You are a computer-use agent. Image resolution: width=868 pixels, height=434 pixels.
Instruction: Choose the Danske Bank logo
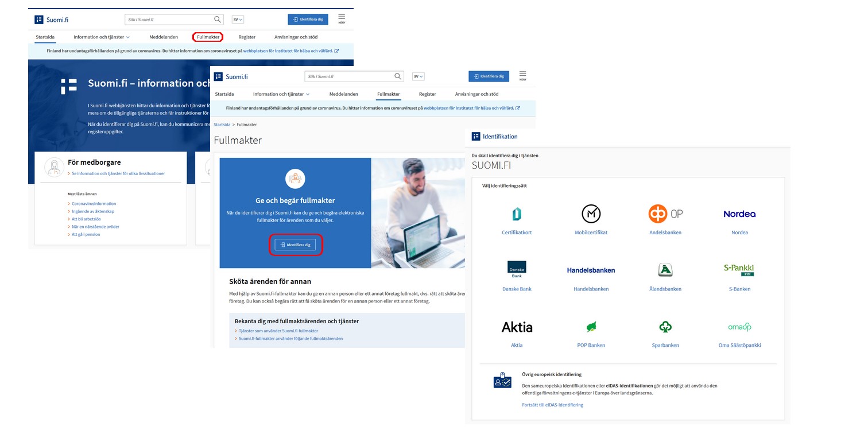click(517, 270)
